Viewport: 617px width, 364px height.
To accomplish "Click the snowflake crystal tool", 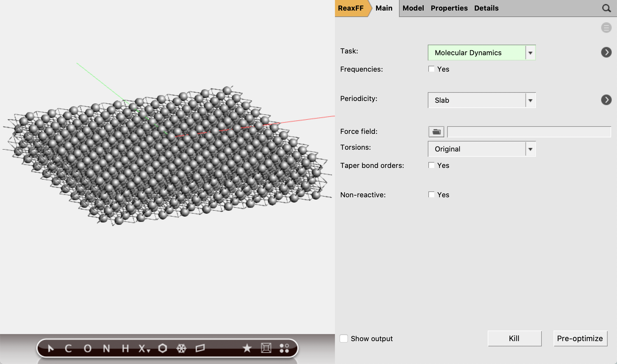I will click(x=181, y=348).
